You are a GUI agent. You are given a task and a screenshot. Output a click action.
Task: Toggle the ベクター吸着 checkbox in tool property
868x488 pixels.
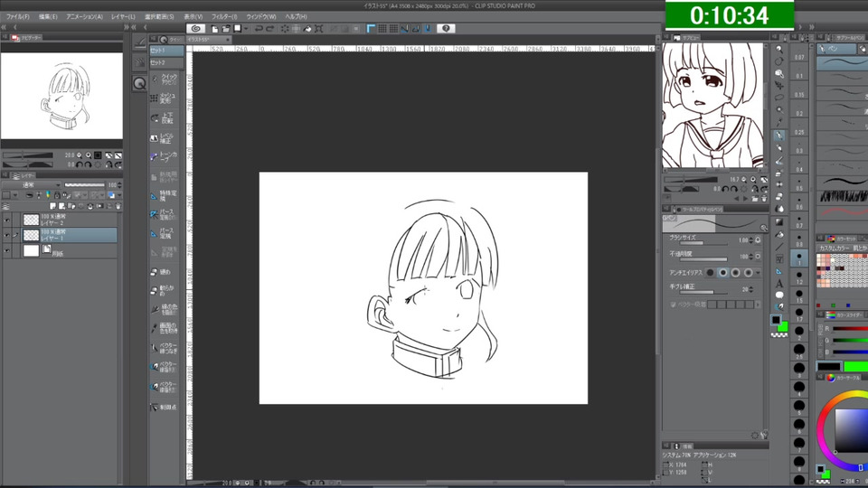[x=673, y=305]
